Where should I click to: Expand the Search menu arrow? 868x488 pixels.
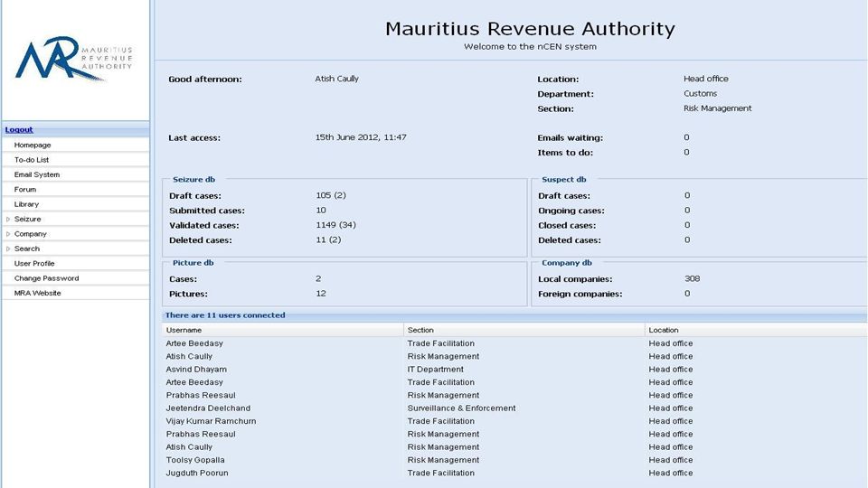[8, 249]
